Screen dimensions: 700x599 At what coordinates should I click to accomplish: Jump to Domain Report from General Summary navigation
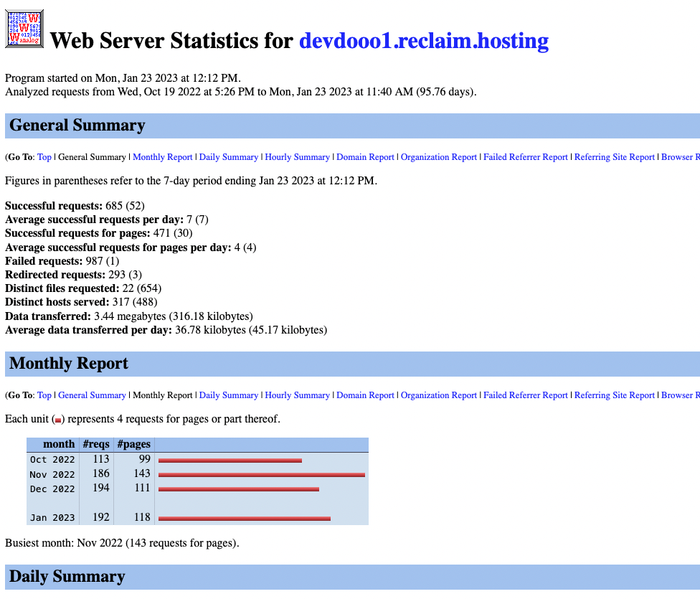(365, 157)
